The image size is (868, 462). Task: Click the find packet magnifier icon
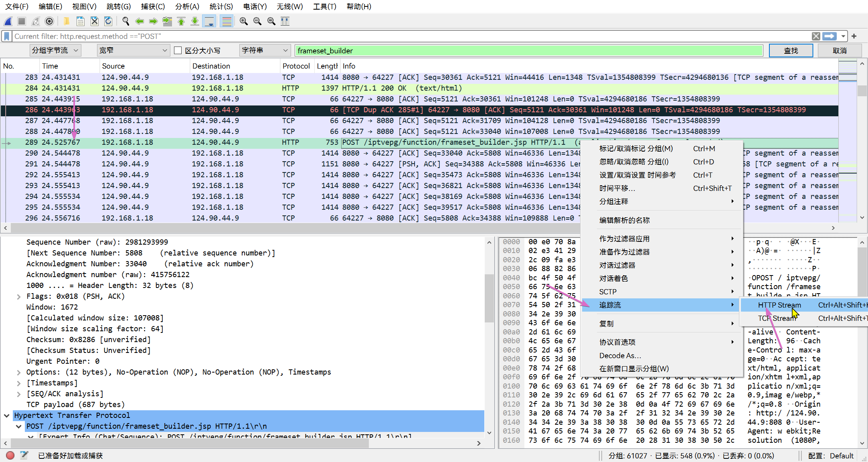[x=125, y=21]
